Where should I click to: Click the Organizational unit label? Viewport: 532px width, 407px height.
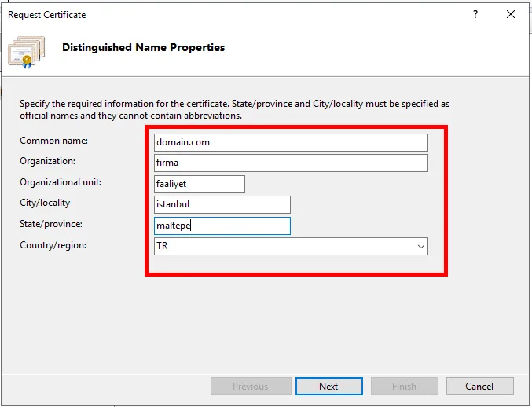pos(61,182)
